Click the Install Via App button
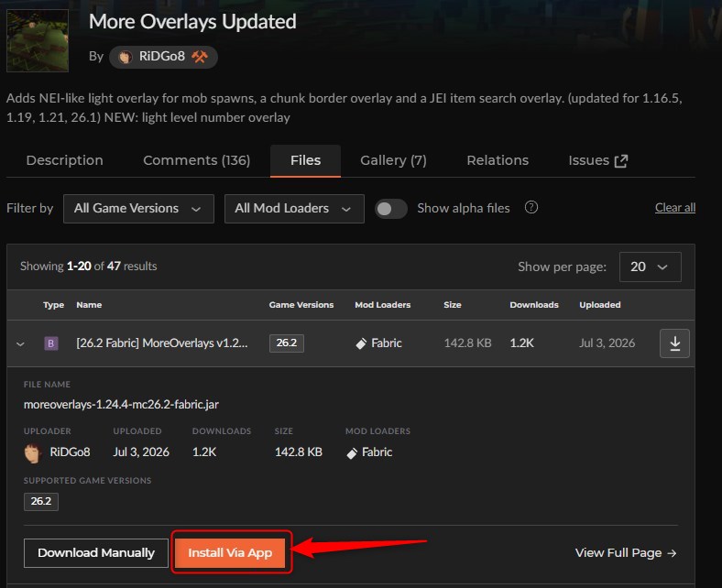The width and height of the screenshot is (722, 588). tap(230, 553)
